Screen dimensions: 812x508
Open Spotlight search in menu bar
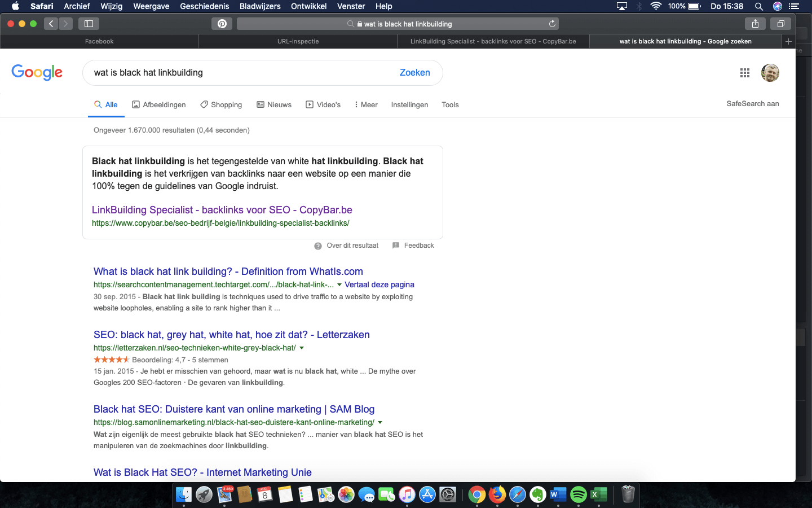coord(759,6)
